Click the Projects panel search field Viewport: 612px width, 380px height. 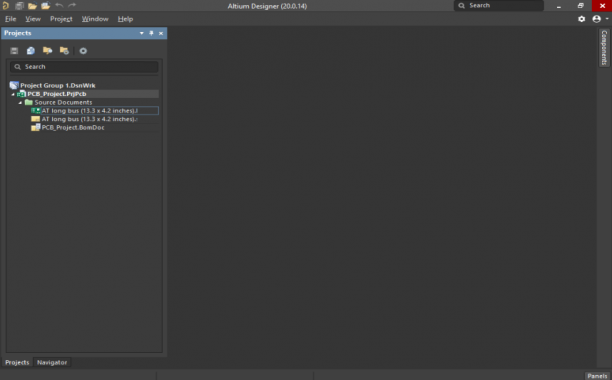tap(84, 67)
